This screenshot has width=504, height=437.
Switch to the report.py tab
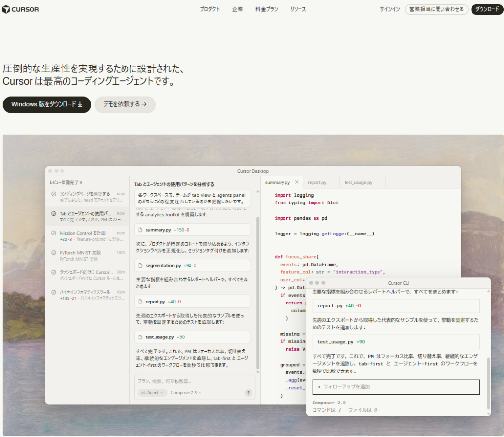[x=317, y=182]
